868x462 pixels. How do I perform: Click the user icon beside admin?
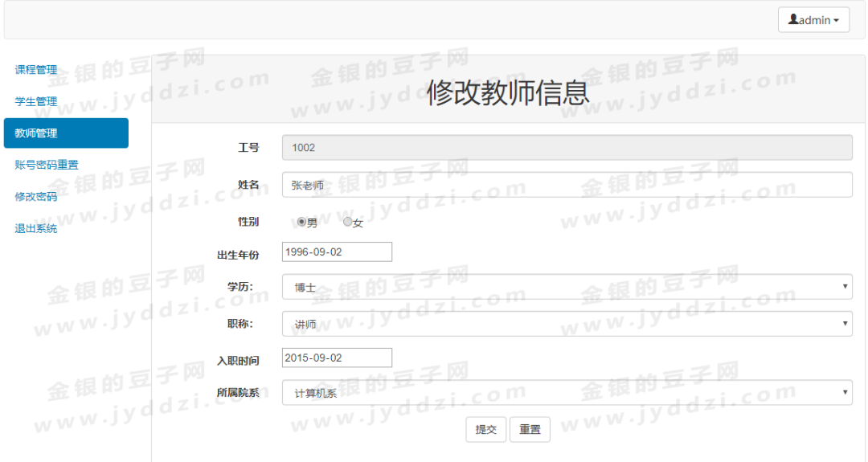793,19
